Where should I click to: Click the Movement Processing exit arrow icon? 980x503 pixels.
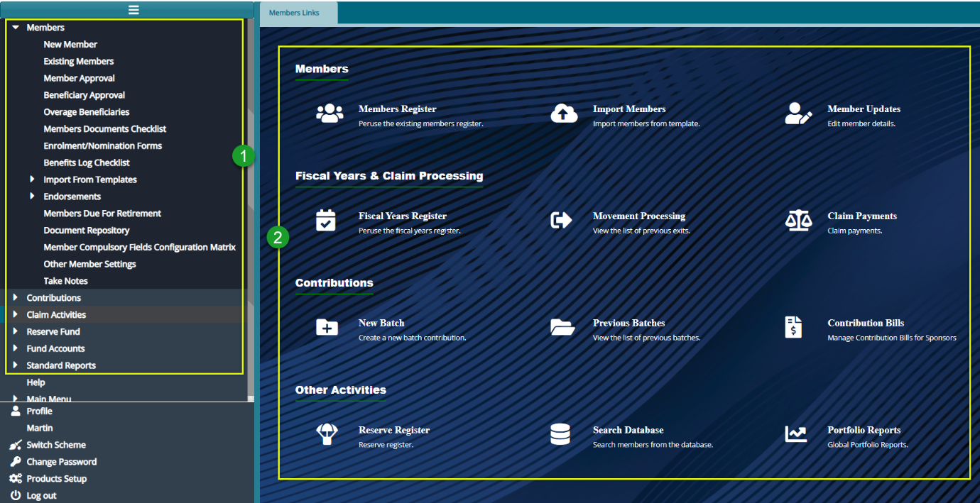[x=561, y=221]
